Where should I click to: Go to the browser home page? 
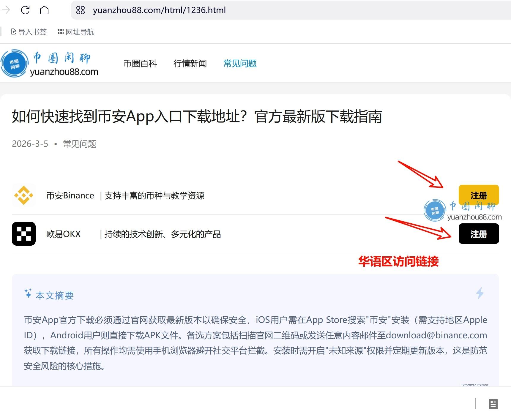(44, 10)
